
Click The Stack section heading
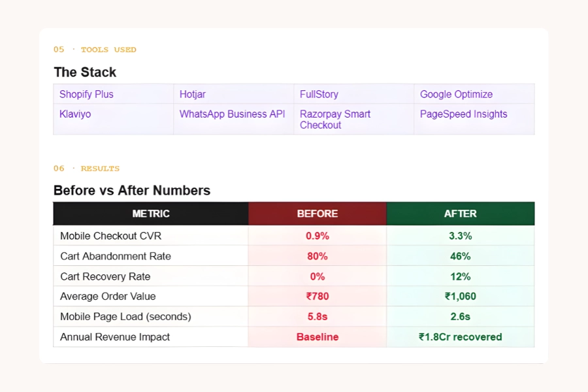point(85,72)
